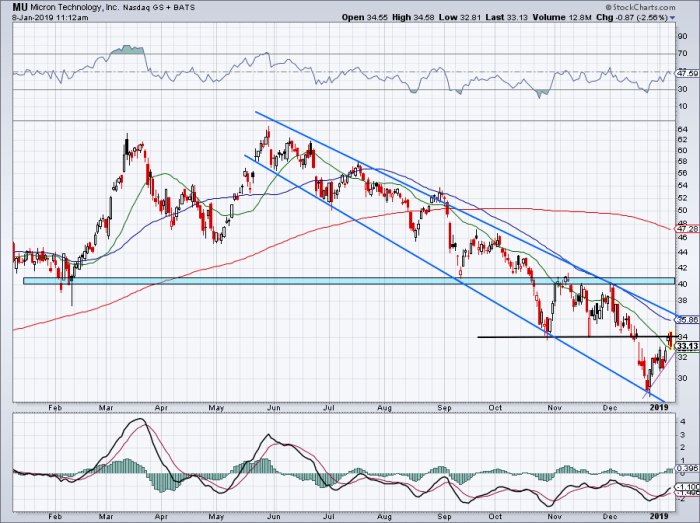
Task: Click the 50 price axis label
Action: pos(682,210)
